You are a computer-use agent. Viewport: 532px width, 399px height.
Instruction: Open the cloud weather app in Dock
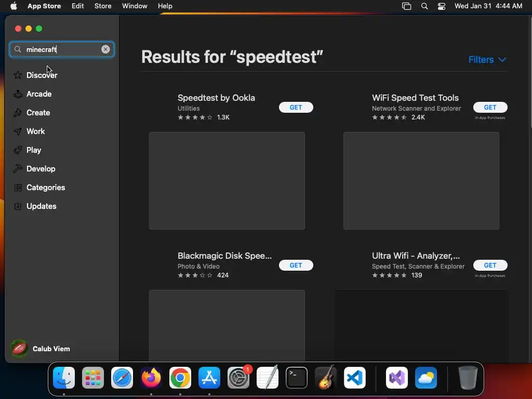(426, 378)
